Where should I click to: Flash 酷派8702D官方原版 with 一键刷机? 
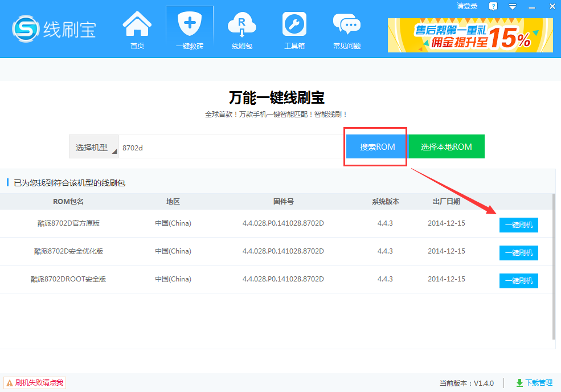click(518, 224)
